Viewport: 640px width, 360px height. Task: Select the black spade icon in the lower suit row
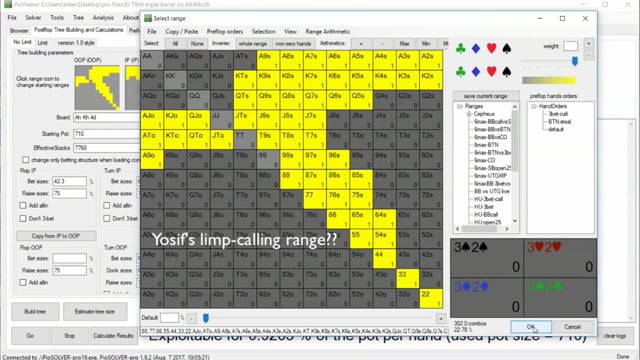click(507, 72)
